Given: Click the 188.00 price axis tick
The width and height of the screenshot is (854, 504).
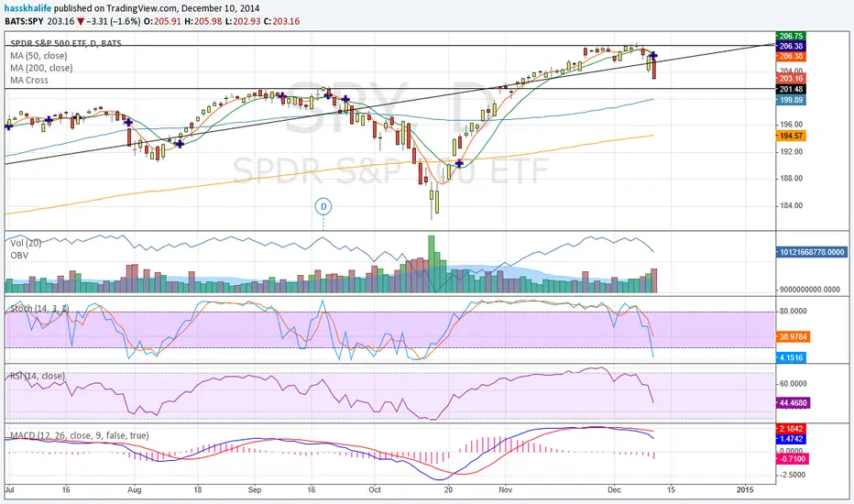Looking at the screenshot, I should point(792,178).
